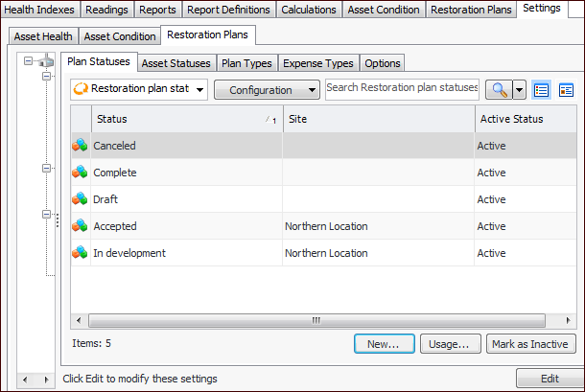The width and height of the screenshot is (585, 392).
Task: Click the Canceled status row icon
Action: 80,147
